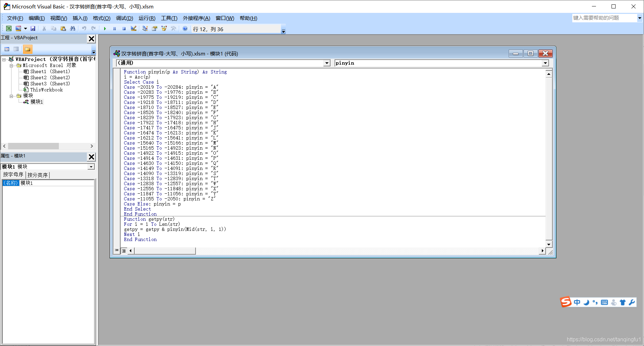Open the 帮助(H) menu

click(x=248, y=18)
